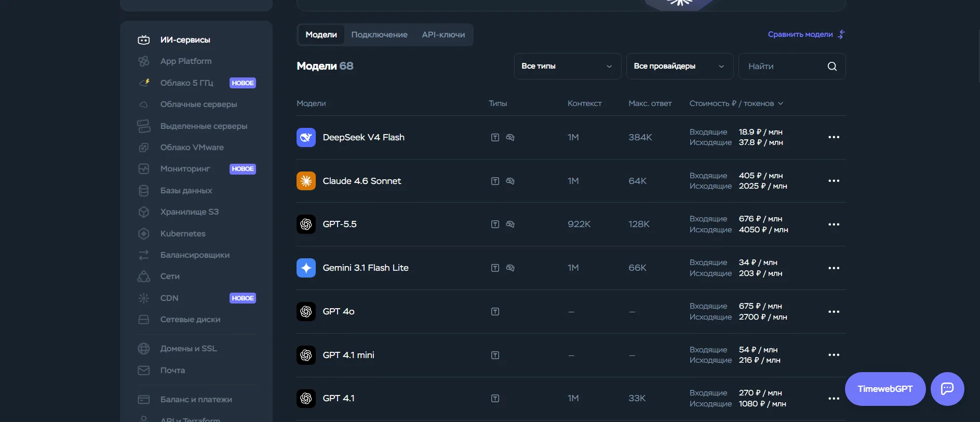Image resolution: width=980 pixels, height=422 pixels.
Task: Open the TimewebGPT assistant button
Action: [x=885, y=389]
